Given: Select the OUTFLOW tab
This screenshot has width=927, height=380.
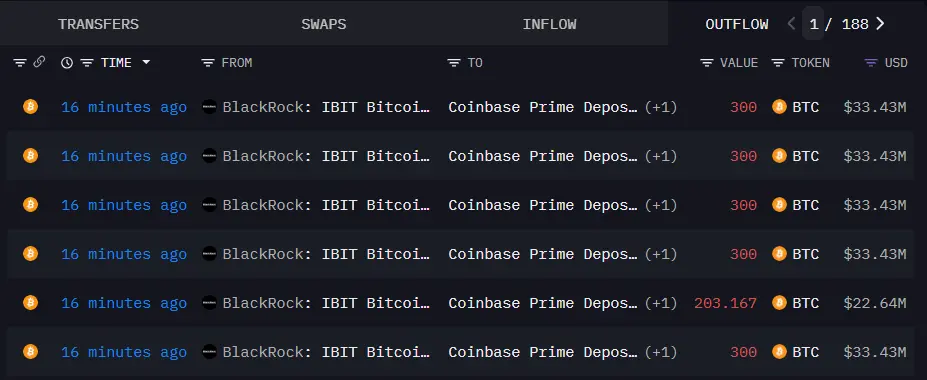Looking at the screenshot, I should tap(737, 24).
